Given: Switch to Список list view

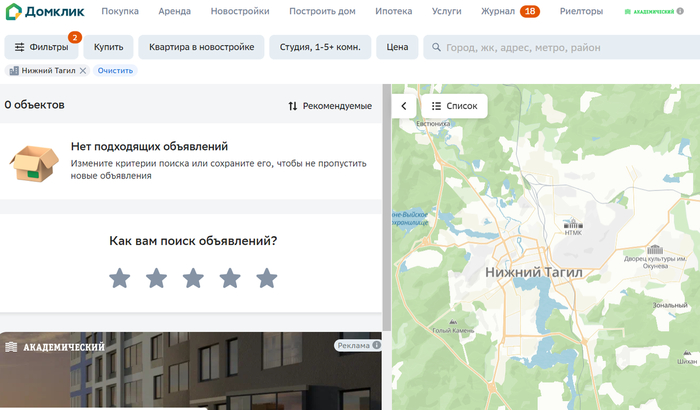Looking at the screenshot, I should point(454,106).
